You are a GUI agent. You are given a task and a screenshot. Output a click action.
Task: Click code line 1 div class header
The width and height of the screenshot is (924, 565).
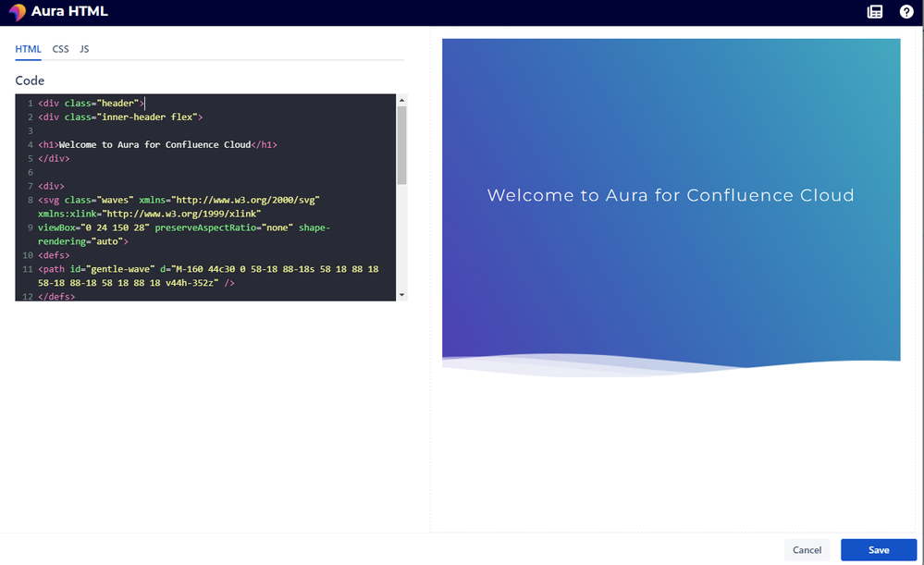91,103
